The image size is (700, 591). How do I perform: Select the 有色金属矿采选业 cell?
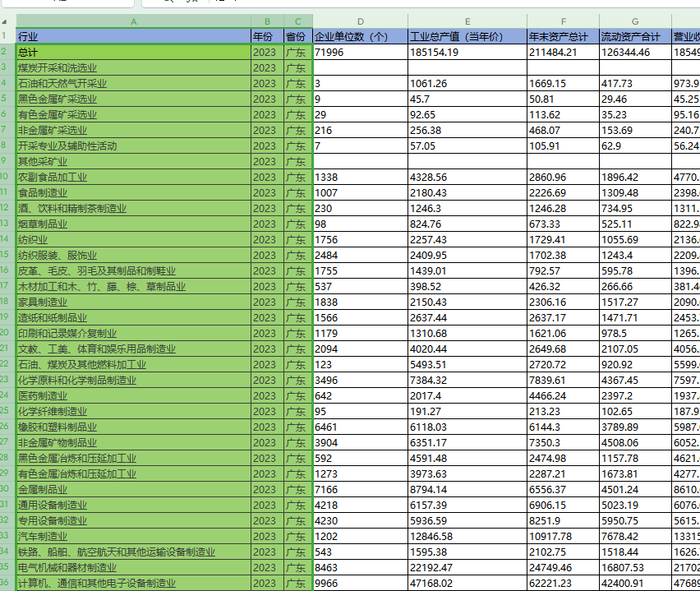point(133,115)
